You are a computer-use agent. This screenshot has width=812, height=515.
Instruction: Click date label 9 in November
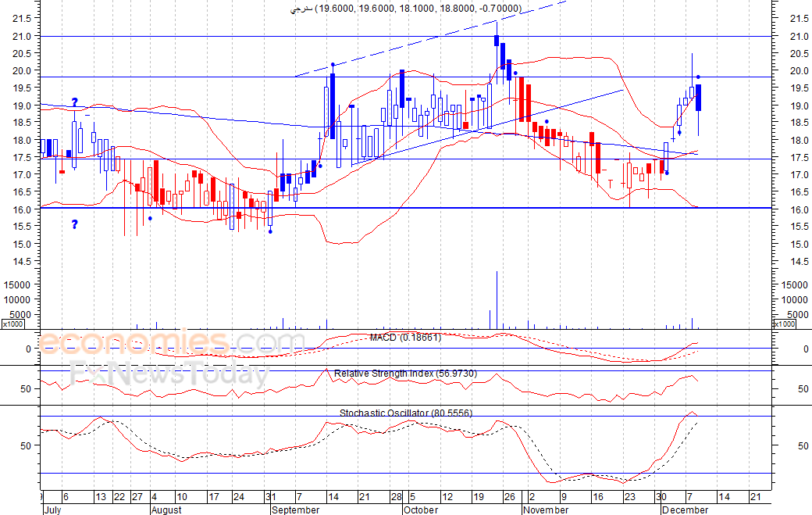[x=564, y=497]
